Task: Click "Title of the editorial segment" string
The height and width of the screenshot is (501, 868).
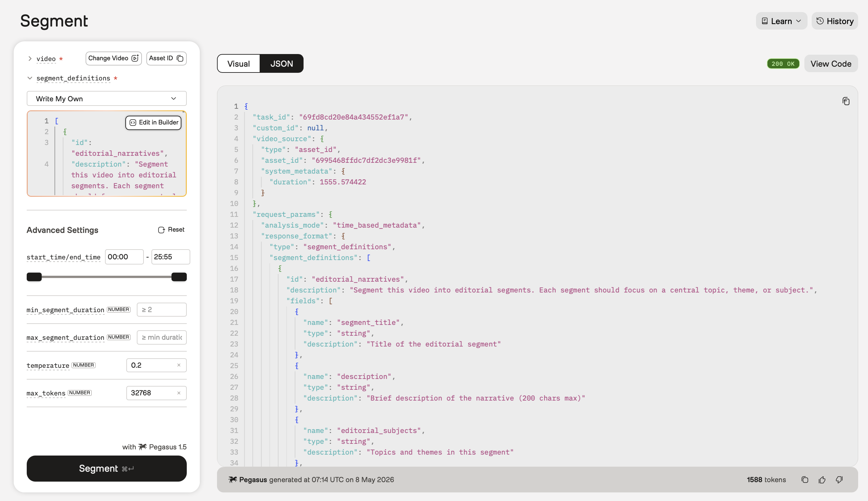Action: (x=433, y=344)
